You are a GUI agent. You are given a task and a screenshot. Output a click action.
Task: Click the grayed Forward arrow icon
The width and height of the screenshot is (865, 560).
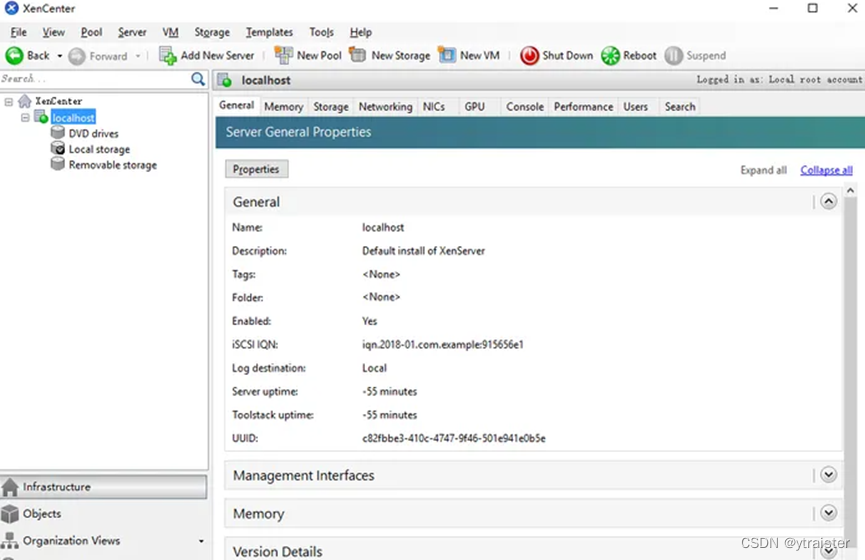77,56
